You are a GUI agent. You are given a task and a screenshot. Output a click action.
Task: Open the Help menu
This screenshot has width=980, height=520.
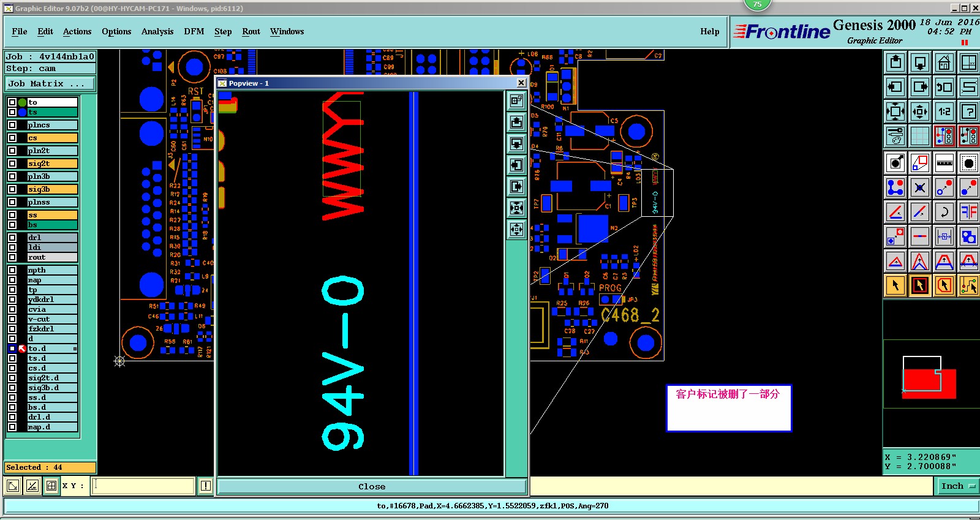pyautogui.click(x=710, y=32)
